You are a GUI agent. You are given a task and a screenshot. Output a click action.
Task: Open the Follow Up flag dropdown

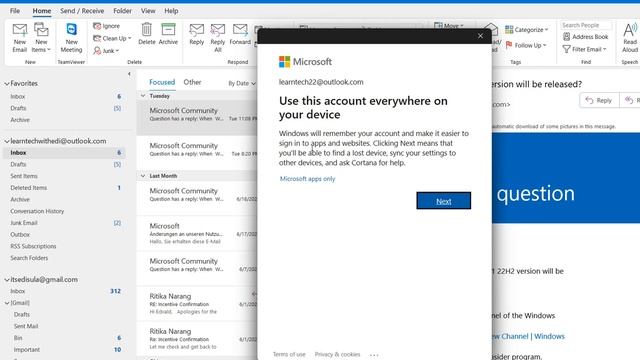pyautogui.click(x=526, y=45)
